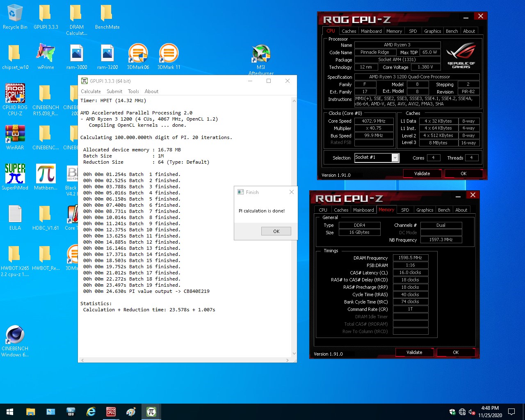525x420 pixels.
Task: Switch to Mainboard tab in lower CPU-Z window
Action: [x=363, y=210]
